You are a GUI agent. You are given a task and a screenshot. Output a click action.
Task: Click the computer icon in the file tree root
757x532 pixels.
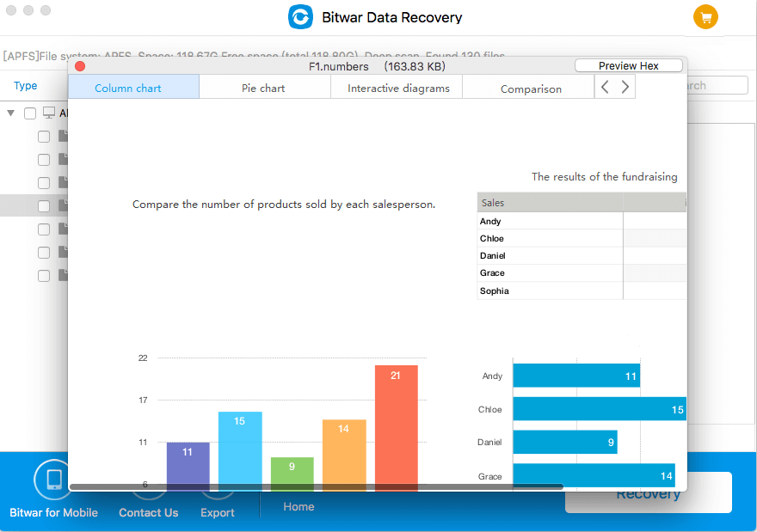pos(49,113)
